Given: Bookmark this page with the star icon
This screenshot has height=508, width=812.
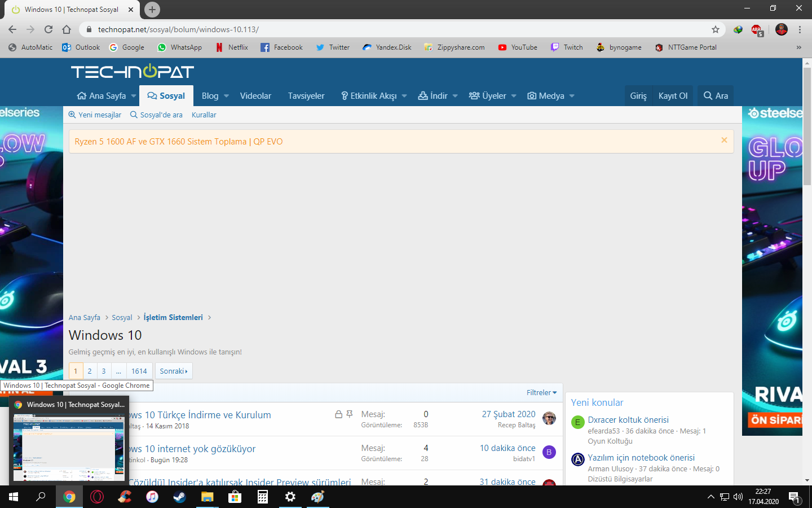Looking at the screenshot, I should (716, 29).
